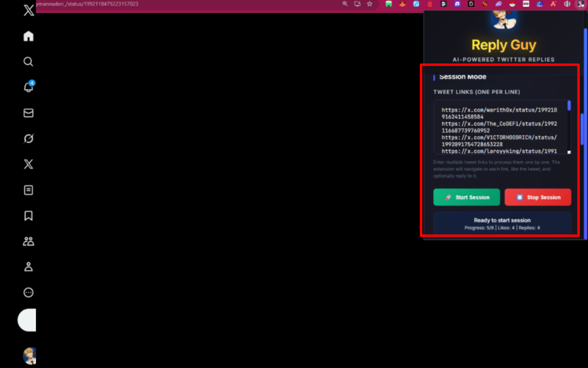
Task: Click the Reply Guy title text
Action: point(504,45)
